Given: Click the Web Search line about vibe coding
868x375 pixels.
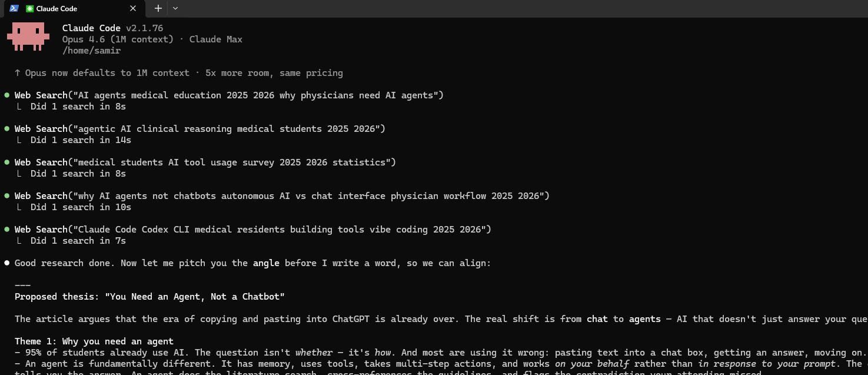Looking at the screenshot, I should point(252,229).
